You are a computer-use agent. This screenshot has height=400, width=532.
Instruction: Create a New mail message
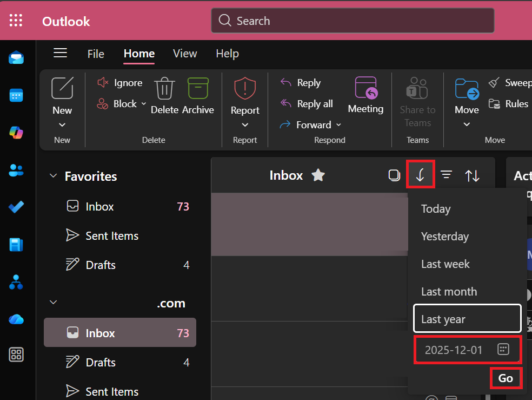pyautogui.click(x=62, y=96)
